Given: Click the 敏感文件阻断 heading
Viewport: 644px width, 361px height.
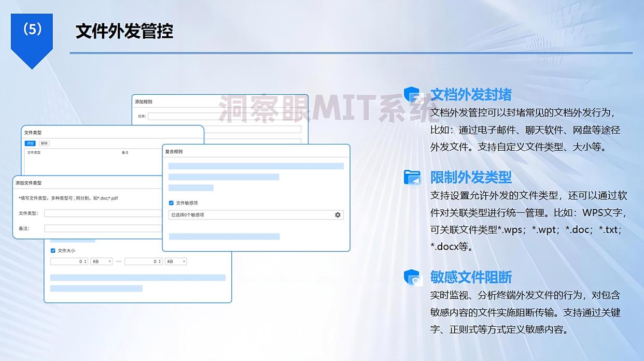Looking at the screenshot, I should tap(471, 277).
